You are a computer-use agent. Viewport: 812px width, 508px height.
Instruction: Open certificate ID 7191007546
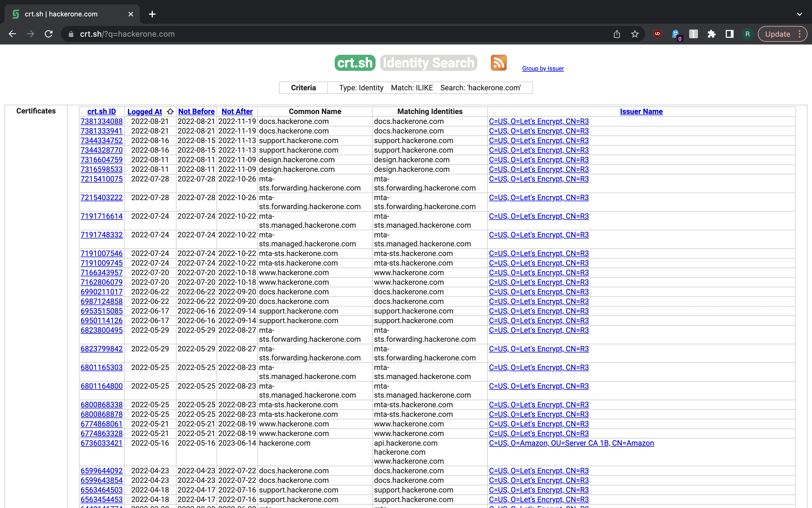click(102, 254)
